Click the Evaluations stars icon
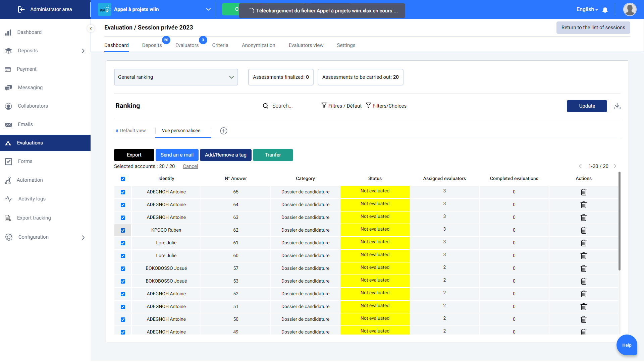Screen dimensions: 644x362 pos(8,143)
